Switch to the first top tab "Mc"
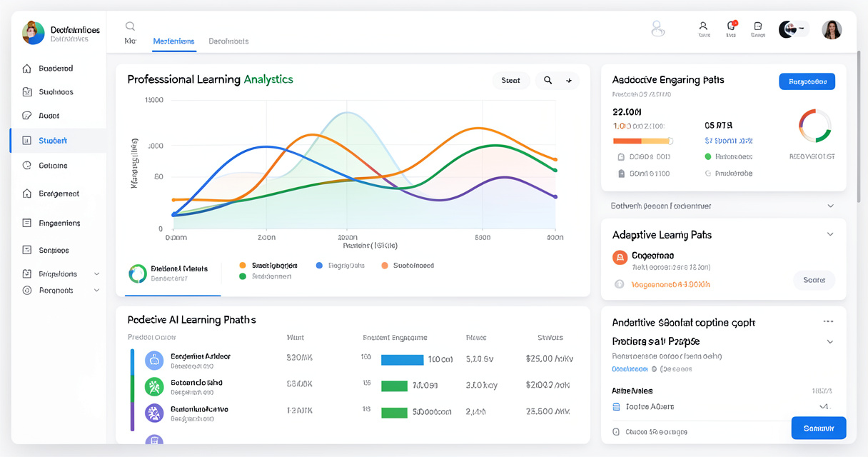Screen dimensions: 868x457 point(130,41)
